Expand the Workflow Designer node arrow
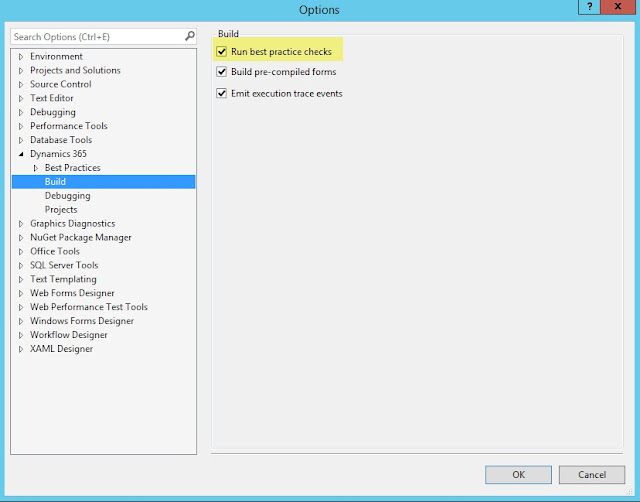Viewport: 640px width, 502px height. [21, 335]
